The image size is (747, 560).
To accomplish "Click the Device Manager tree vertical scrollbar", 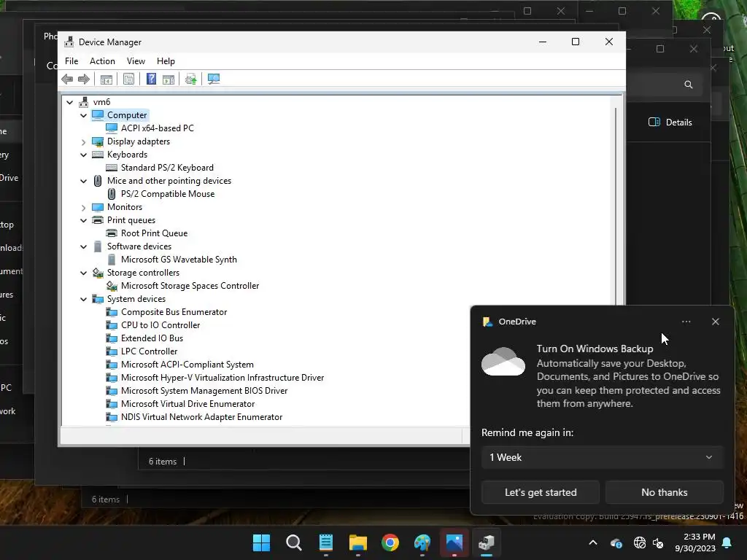I will pyautogui.click(x=616, y=206).
